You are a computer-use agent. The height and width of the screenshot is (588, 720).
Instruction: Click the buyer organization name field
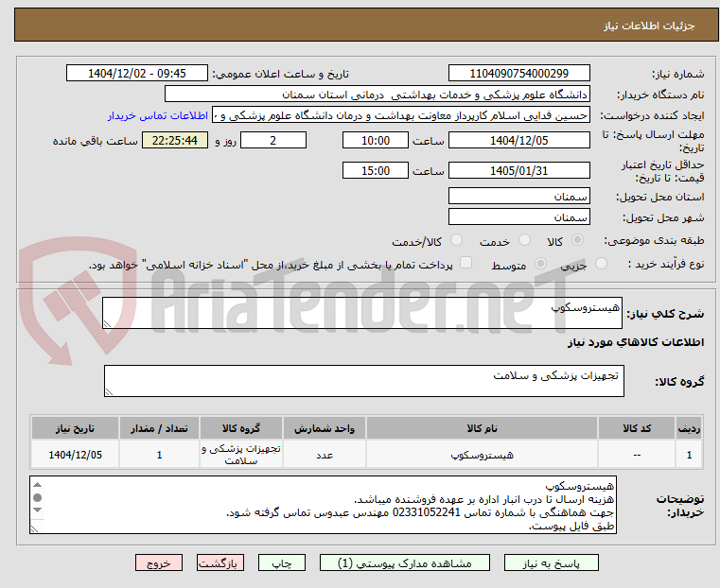coord(377,95)
